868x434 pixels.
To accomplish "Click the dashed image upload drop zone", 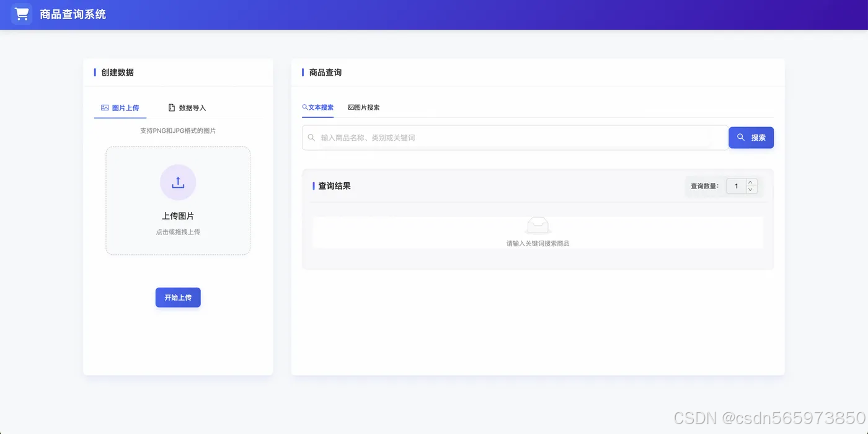I will pyautogui.click(x=178, y=201).
